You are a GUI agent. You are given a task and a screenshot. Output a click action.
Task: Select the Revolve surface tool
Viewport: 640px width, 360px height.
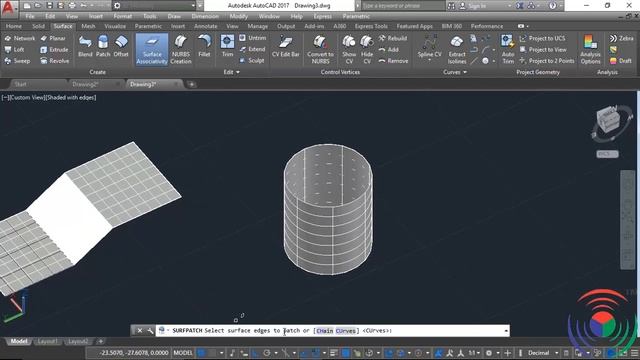pyautogui.click(x=55, y=61)
